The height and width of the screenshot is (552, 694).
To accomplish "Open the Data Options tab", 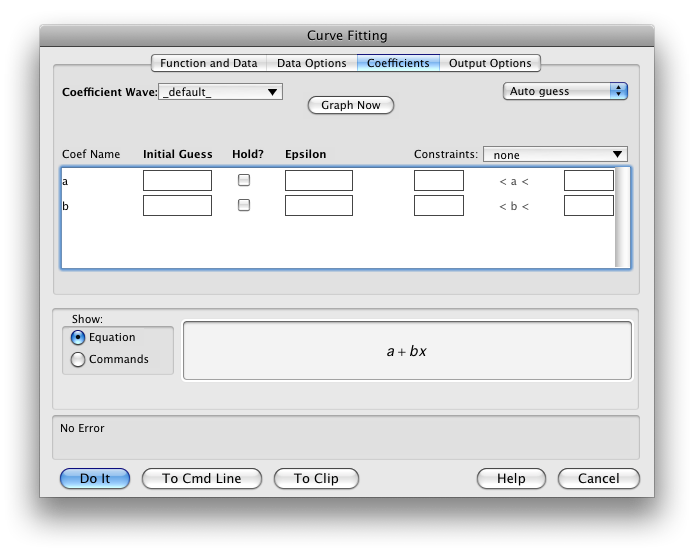I will pos(312,63).
